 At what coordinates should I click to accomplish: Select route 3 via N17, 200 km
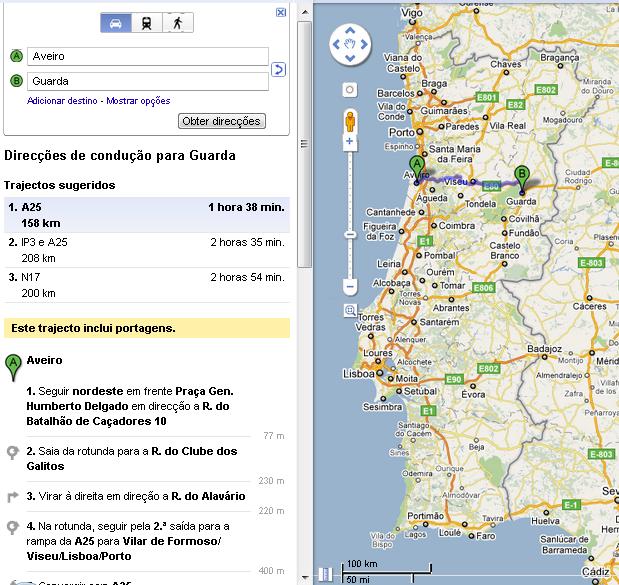pyautogui.click(x=147, y=285)
